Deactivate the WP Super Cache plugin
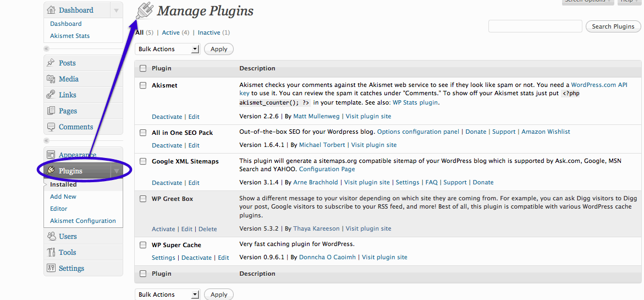The width and height of the screenshot is (644, 300). tap(197, 258)
